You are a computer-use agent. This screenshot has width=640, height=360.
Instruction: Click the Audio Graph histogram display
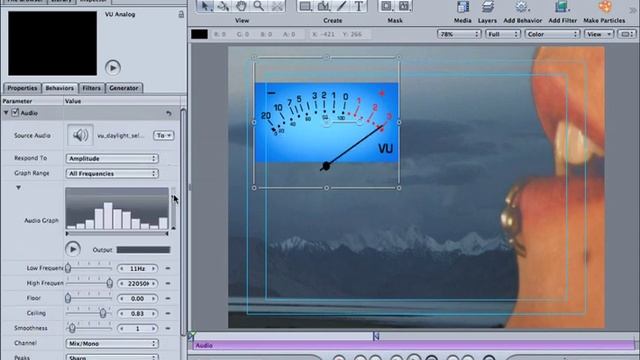(x=117, y=209)
